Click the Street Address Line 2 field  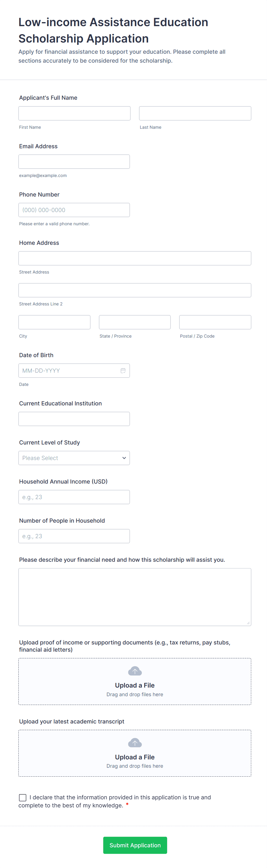(135, 290)
